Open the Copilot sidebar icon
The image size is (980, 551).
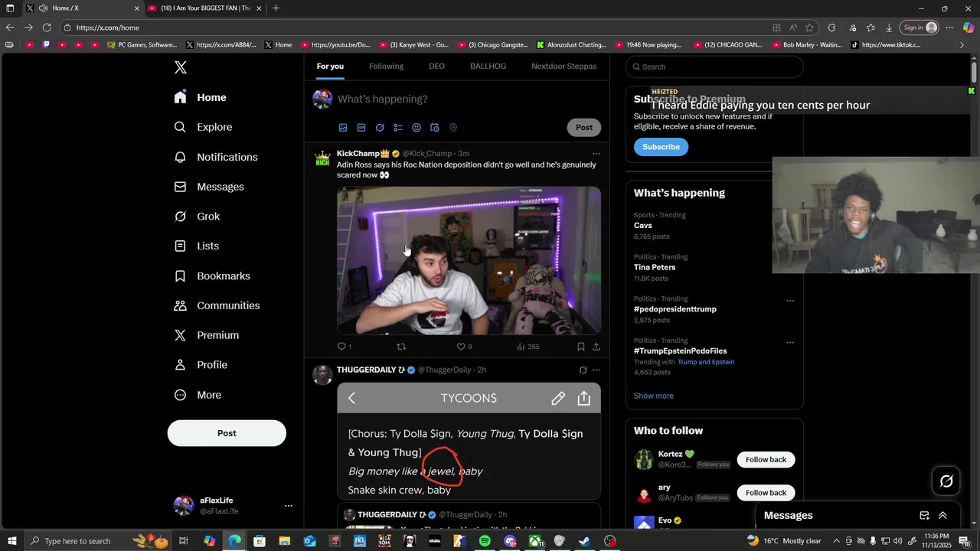(969, 28)
